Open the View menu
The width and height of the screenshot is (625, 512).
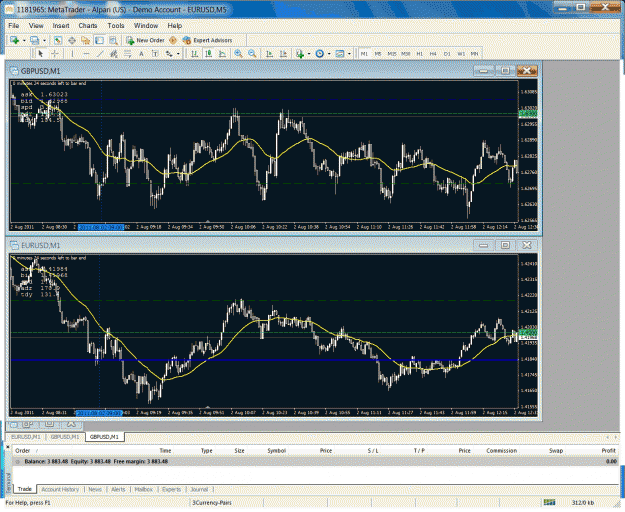click(36, 26)
